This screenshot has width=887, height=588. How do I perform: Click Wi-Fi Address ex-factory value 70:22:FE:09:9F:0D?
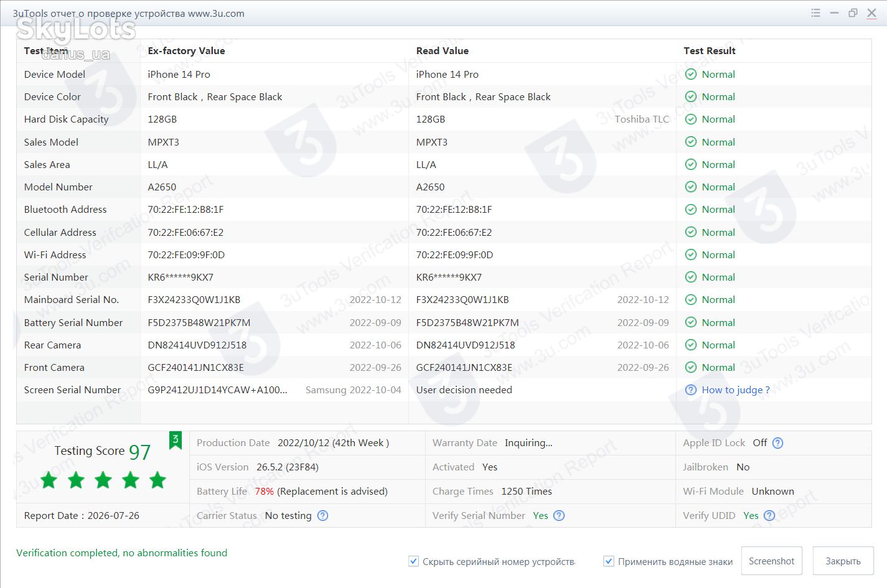pyautogui.click(x=186, y=255)
